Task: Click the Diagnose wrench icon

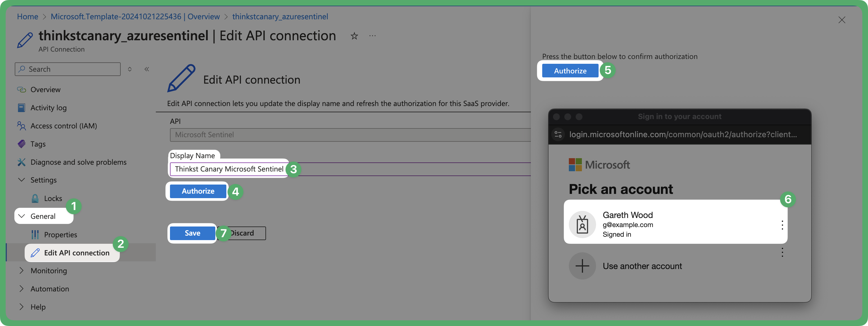Action: point(21,162)
